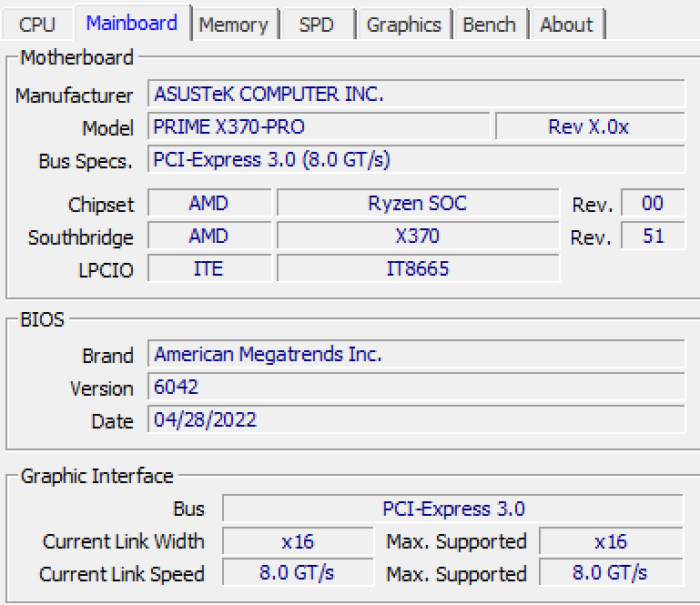This screenshot has height=605, width=700.
Task: Click the Max. Supported link speed 8.0 GT/s value
Action: pyautogui.click(x=611, y=572)
